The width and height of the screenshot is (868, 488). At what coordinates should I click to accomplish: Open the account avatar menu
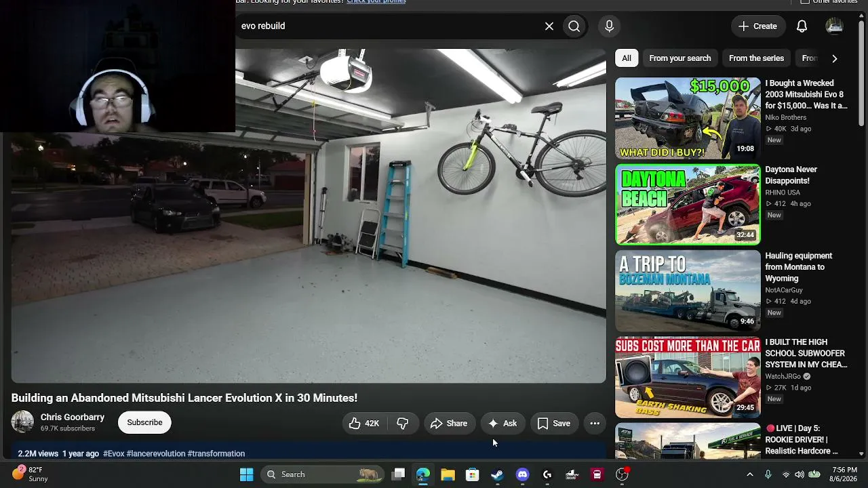click(834, 26)
